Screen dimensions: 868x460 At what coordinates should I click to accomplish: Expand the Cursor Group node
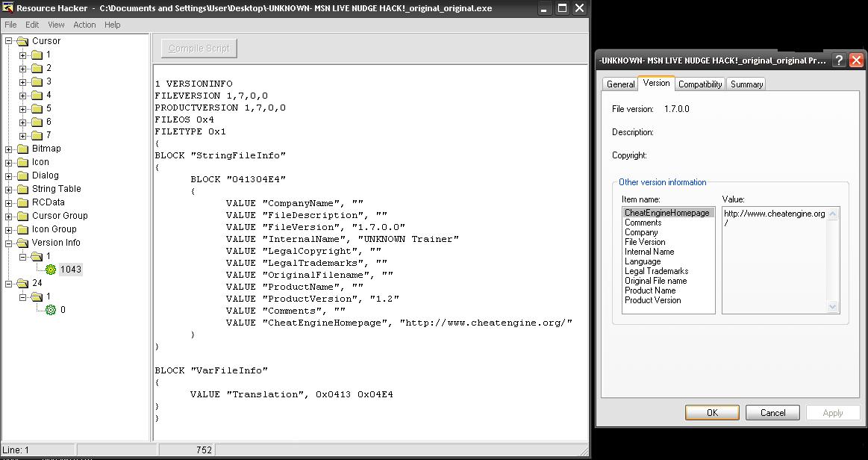click(x=9, y=216)
